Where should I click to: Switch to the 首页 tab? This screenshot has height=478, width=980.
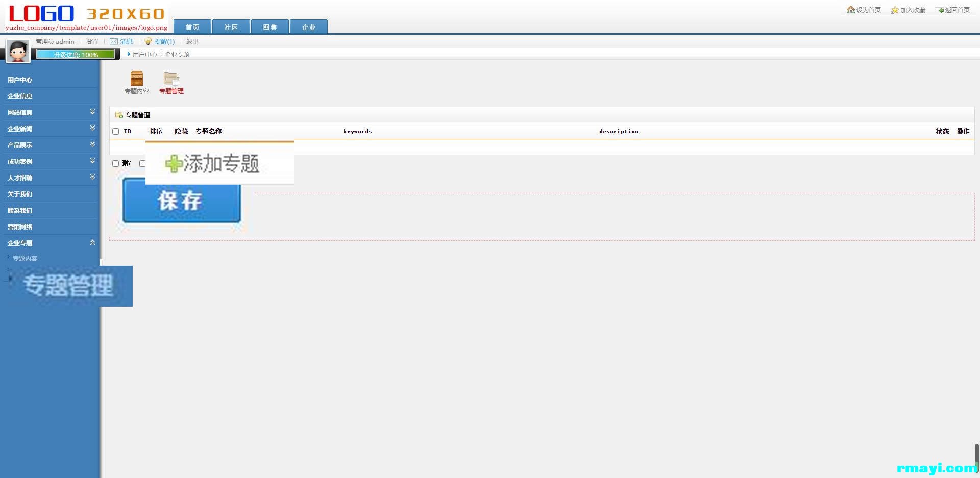[x=192, y=27]
